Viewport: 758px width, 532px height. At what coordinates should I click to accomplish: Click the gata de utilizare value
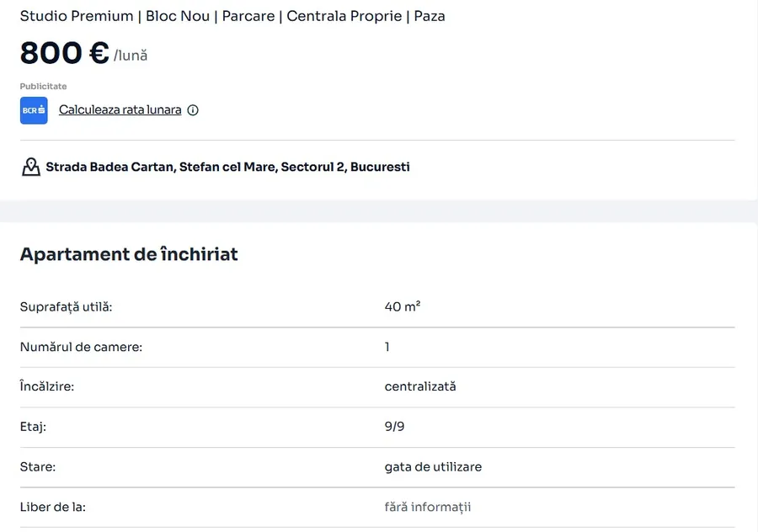pos(433,466)
